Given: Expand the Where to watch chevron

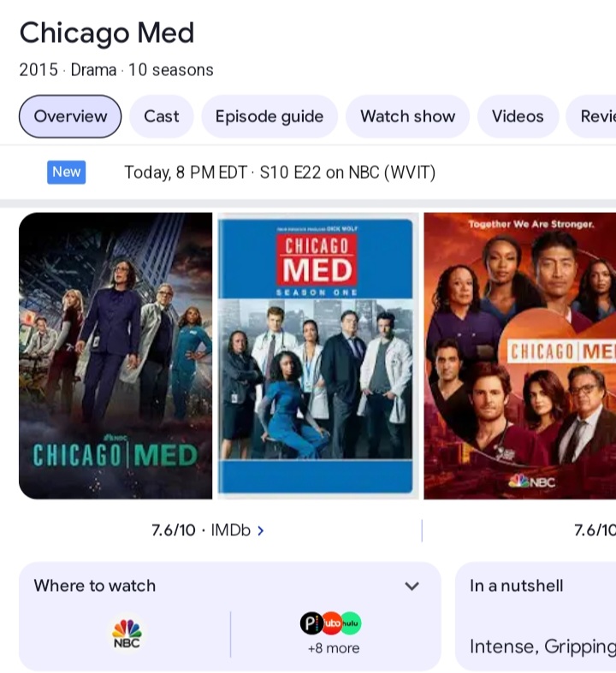Looking at the screenshot, I should pos(412,586).
